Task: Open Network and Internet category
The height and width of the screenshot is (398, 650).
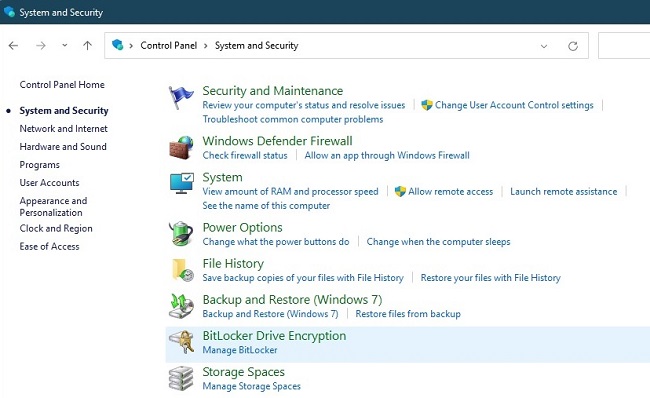Action: [x=63, y=129]
